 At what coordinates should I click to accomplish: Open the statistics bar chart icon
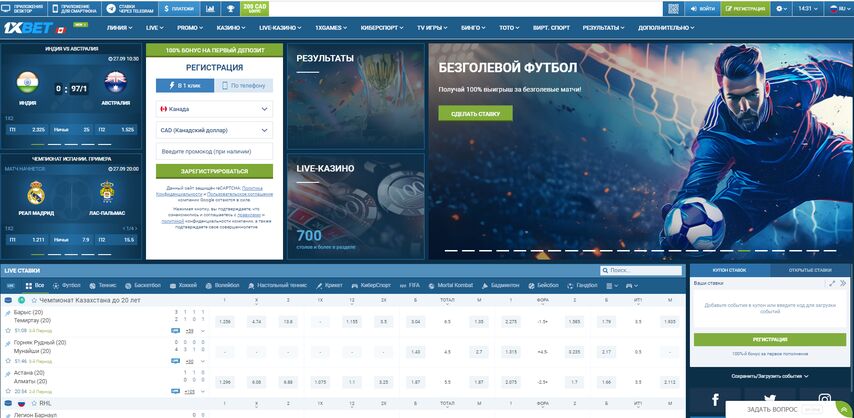[210, 8]
